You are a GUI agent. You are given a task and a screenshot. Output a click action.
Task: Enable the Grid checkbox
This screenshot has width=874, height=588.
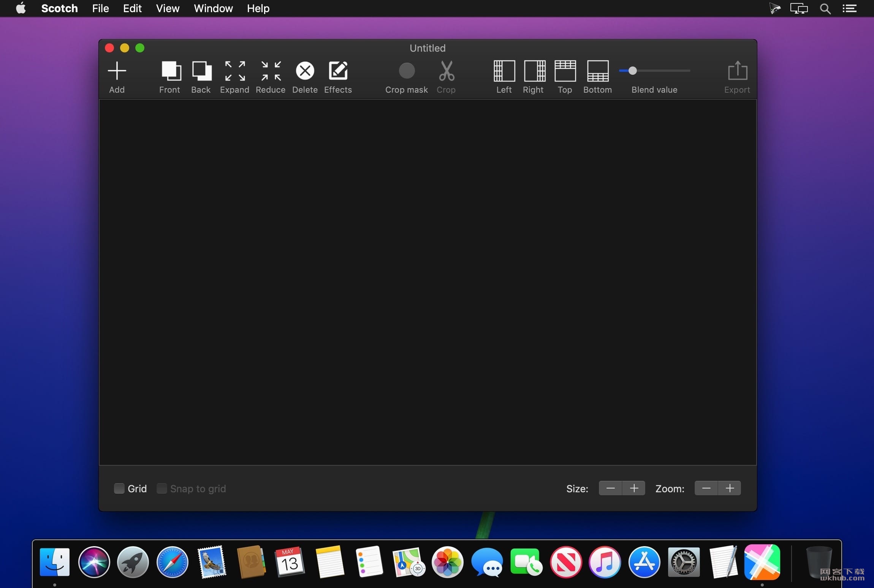click(119, 488)
